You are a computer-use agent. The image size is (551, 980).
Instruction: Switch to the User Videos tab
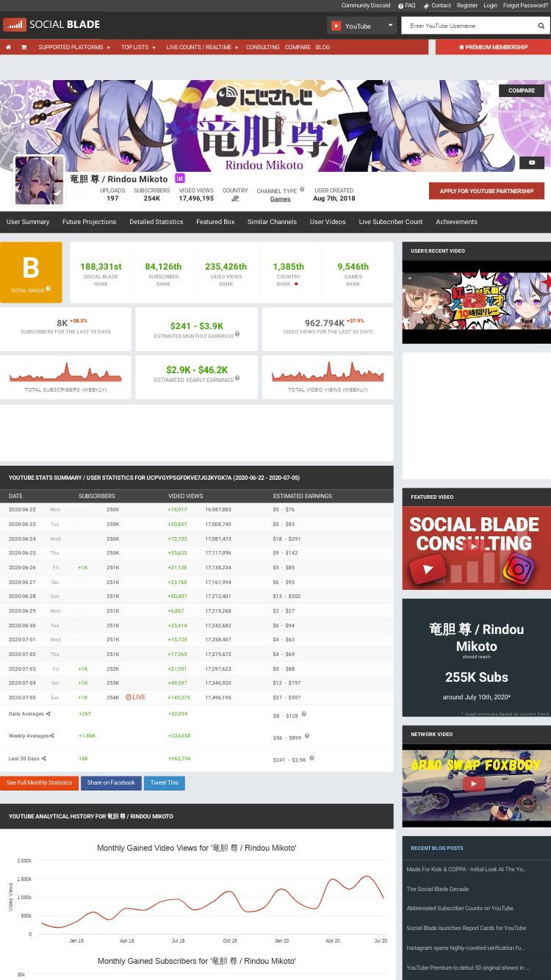point(328,222)
